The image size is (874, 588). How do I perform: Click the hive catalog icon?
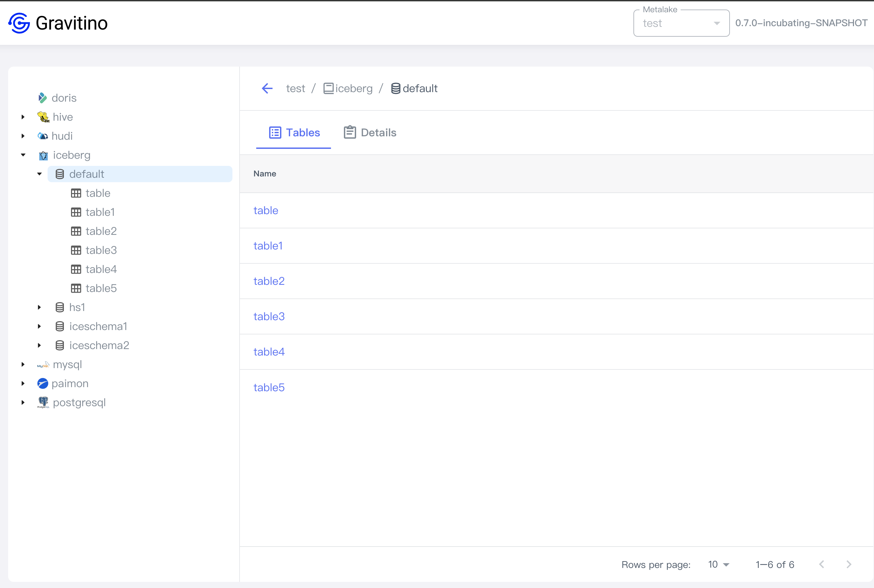pos(43,117)
